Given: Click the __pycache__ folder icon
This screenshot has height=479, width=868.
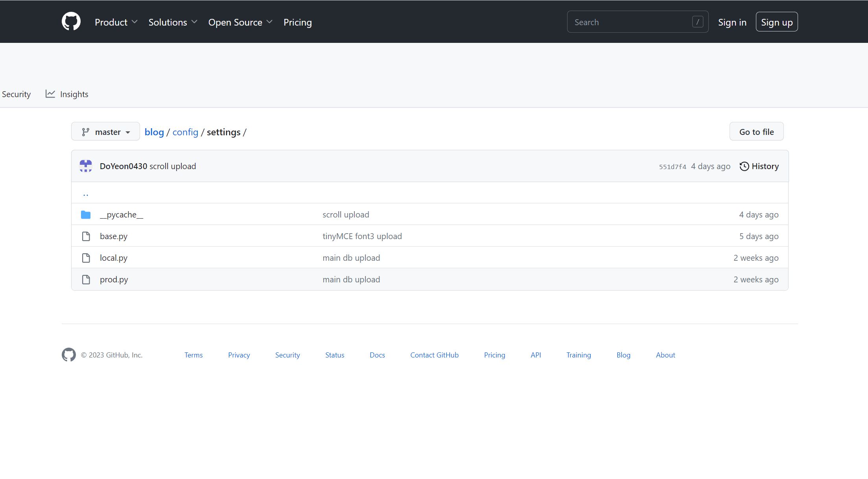Looking at the screenshot, I should point(86,214).
